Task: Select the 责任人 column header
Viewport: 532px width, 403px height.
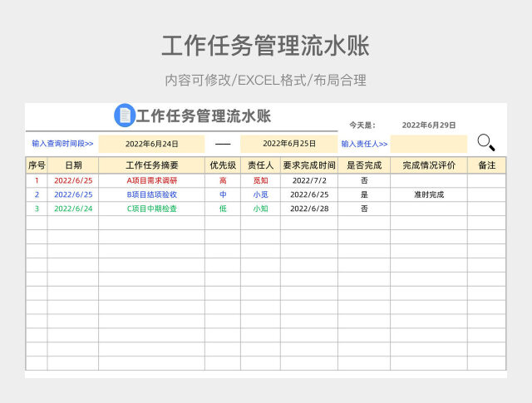Action: [x=260, y=165]
